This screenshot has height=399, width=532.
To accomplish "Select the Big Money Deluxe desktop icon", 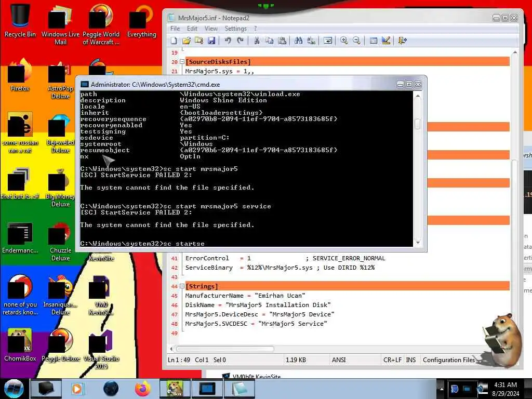I will 60,187.
